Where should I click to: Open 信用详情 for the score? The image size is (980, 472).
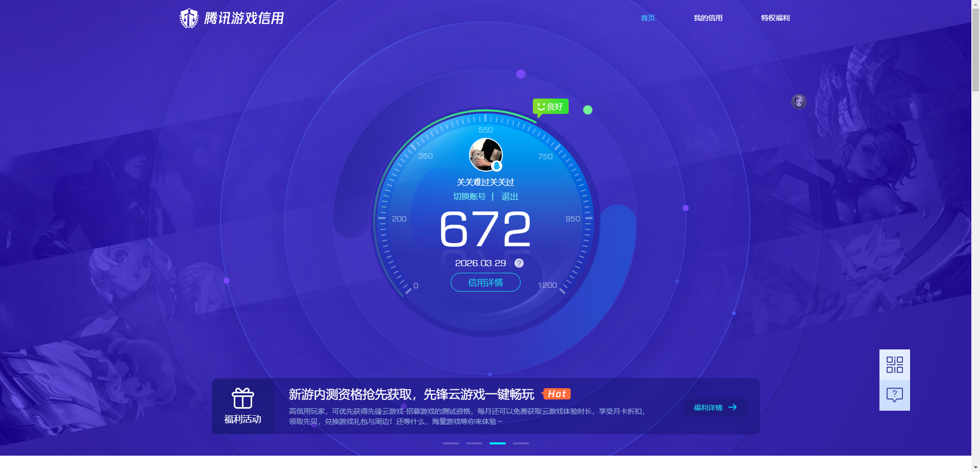pyautogui.click(x=485, y=282)
